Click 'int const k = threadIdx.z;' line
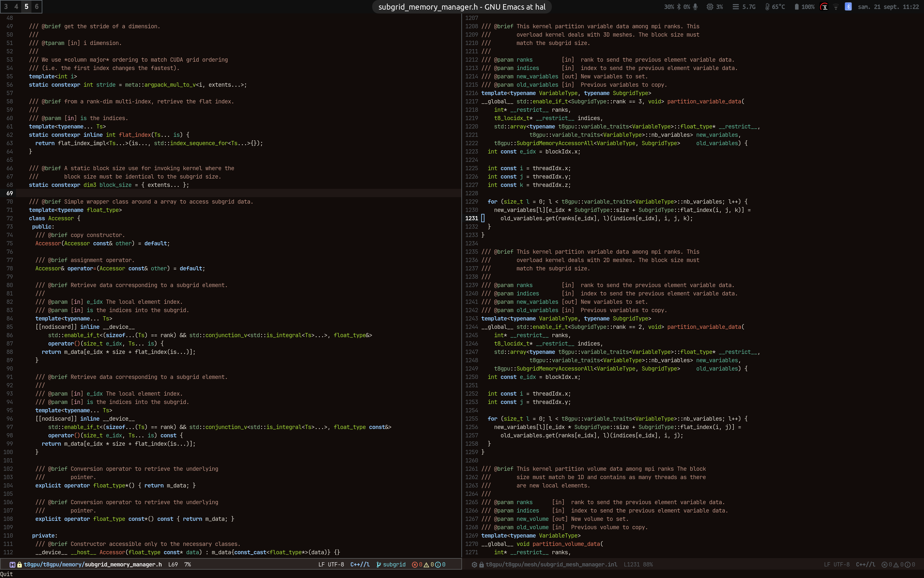Image resolution: width=924 pixels, height=578 pixels. (x=529, y=185)
